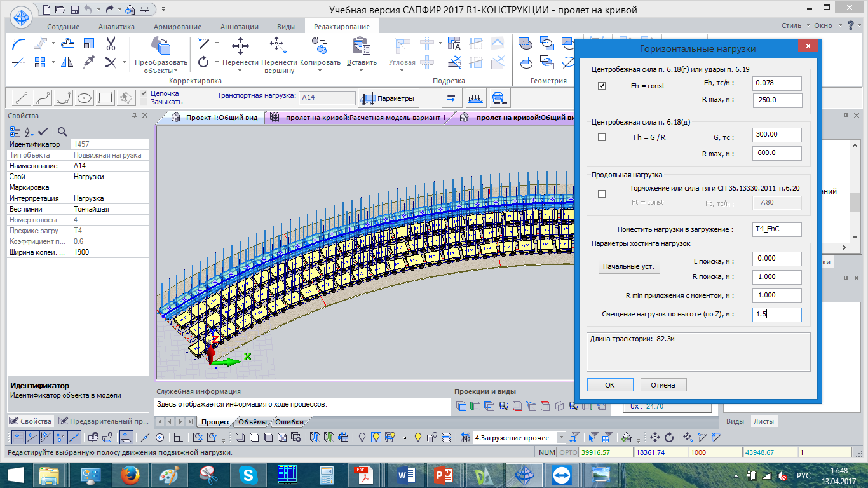Click the Начальные уст. button
Image resolution: width=868 pixels, height=488 pixels.
point(629,266)
